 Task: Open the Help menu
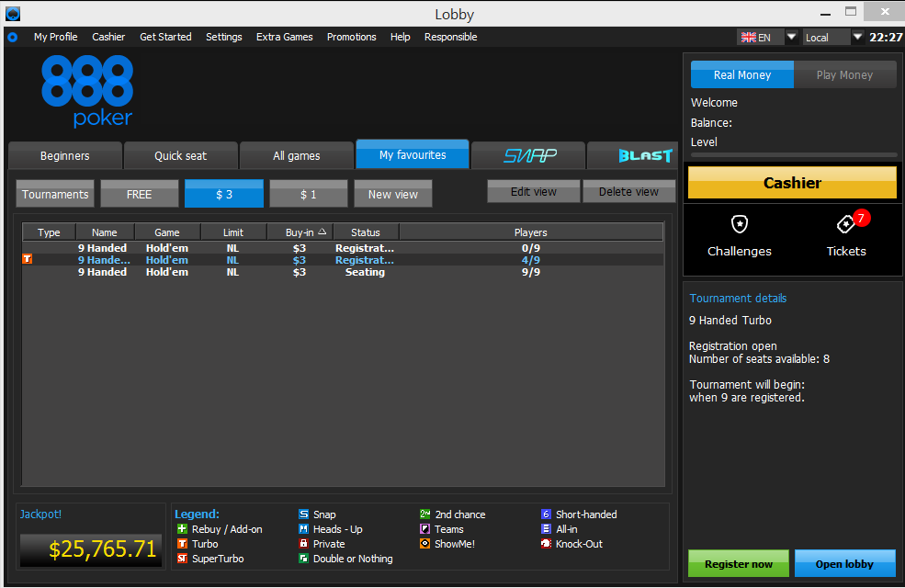[x=400, y=37]
